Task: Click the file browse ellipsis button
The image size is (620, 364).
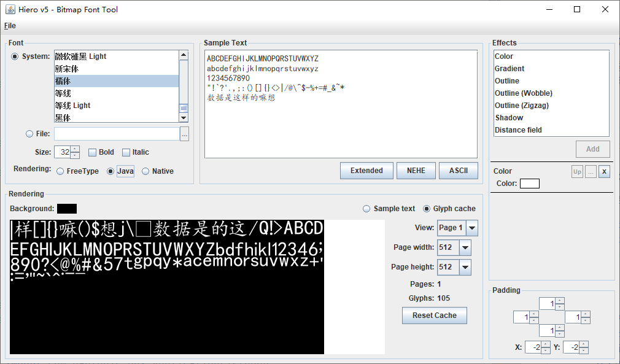Action: point(184,134)
